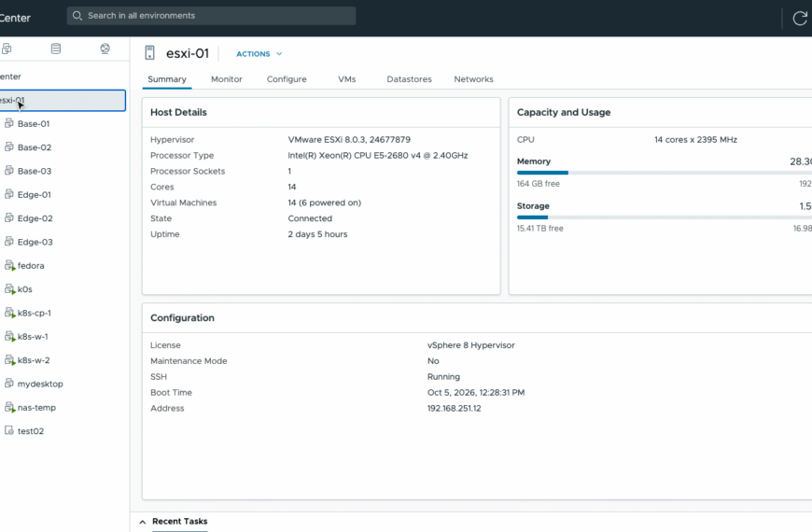Click the Storage usage progress bar

click(x=664, y=217)
